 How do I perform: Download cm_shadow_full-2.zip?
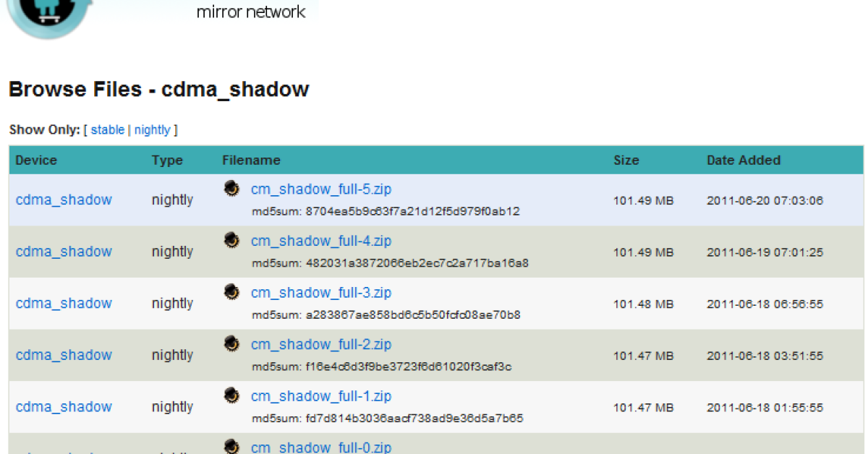321,344
